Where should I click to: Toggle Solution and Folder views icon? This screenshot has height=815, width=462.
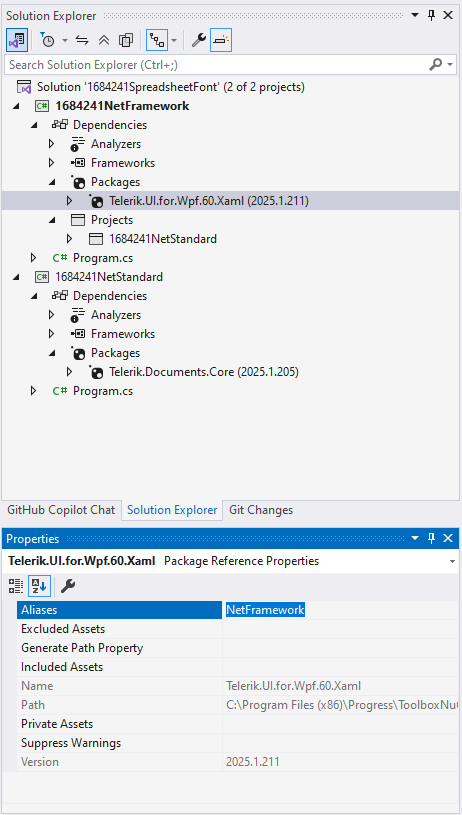pyautogui.click(x=17, y=40)
